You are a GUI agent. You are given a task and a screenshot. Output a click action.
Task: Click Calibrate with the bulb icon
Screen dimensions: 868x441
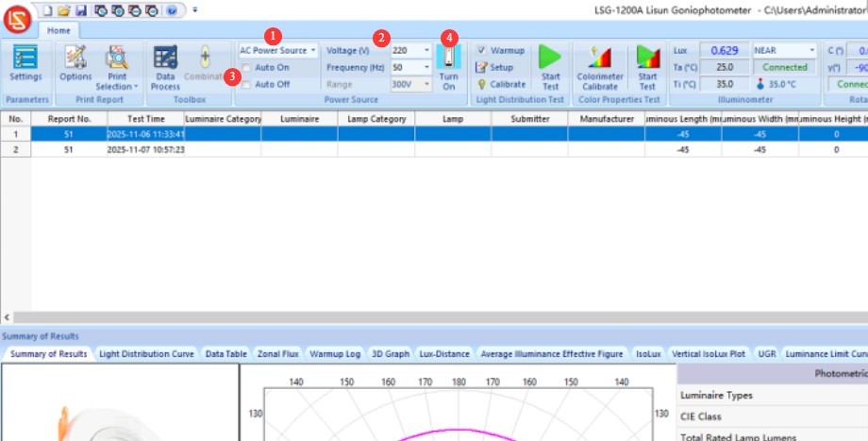pos(500,84)
